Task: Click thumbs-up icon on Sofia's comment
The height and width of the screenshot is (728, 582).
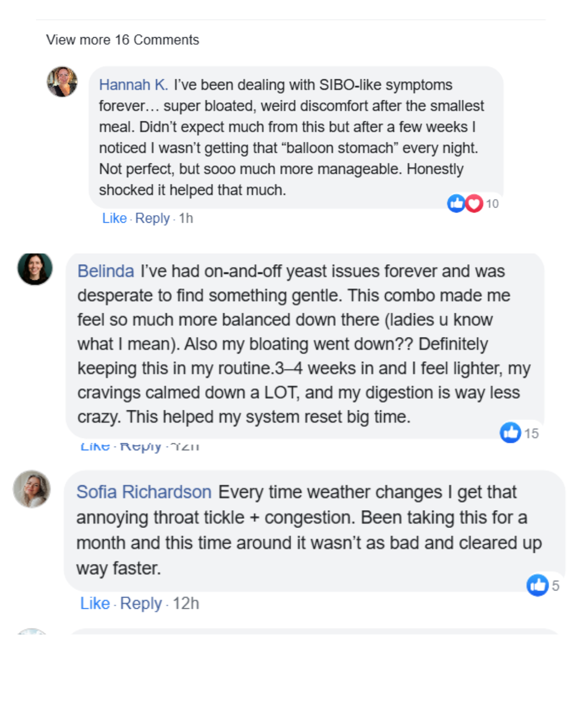Action: pyautogui.click(x=537, y=585)
